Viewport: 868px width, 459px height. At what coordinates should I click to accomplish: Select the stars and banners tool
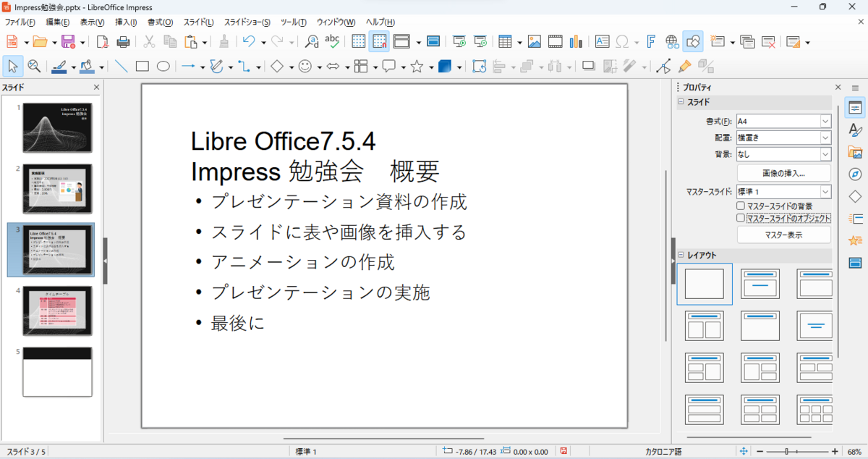(417, 66)
